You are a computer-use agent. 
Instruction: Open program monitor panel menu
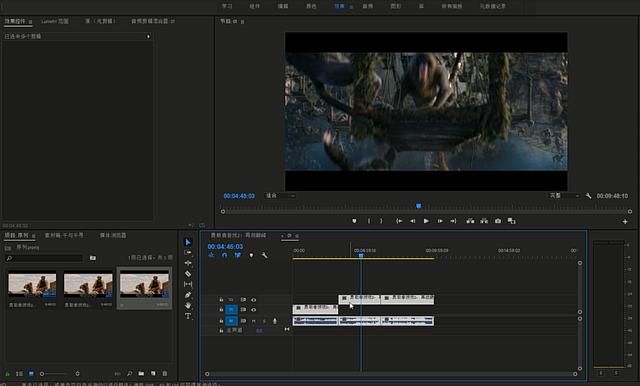point(242,21)
